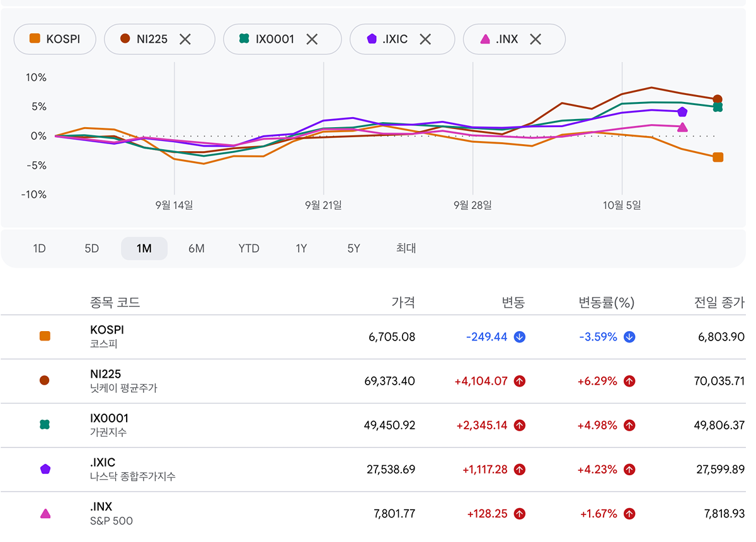This screenshot has width=756, height=542.
Task: Click the 가격 column header
Action: [403, 303]
